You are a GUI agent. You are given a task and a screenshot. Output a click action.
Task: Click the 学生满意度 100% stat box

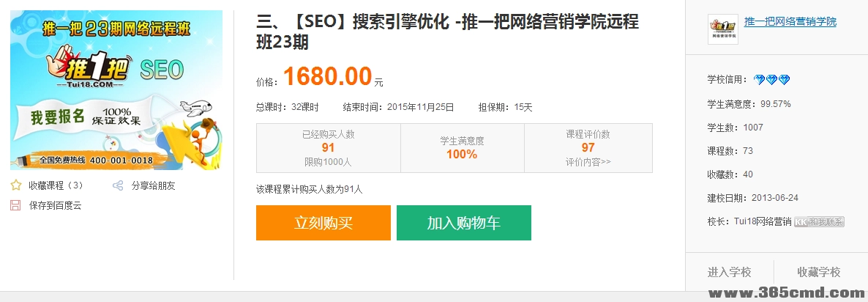click(x=462, y=148)
